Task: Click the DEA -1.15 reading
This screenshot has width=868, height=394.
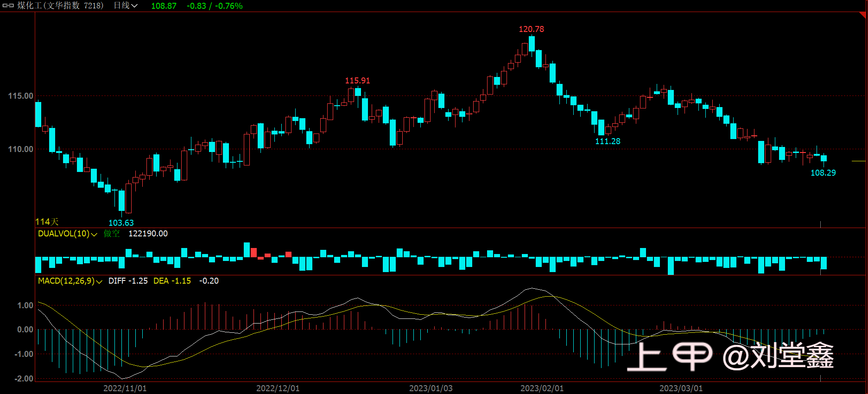Action: 172,281
